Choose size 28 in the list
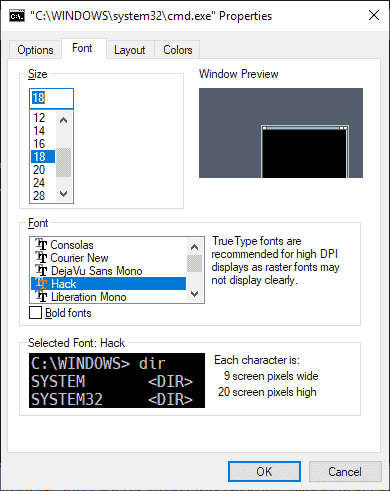The width and height of the screenshot is (390, 491). [43, 196]
